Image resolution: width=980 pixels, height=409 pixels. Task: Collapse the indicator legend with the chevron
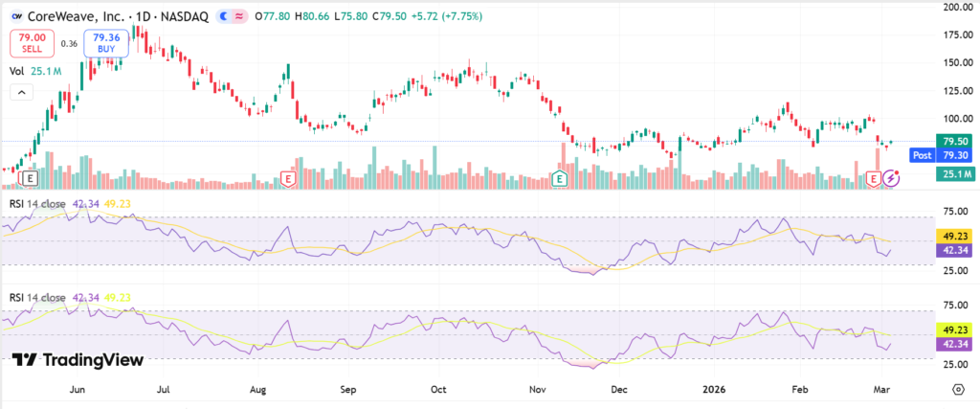[x=20, y=92]
